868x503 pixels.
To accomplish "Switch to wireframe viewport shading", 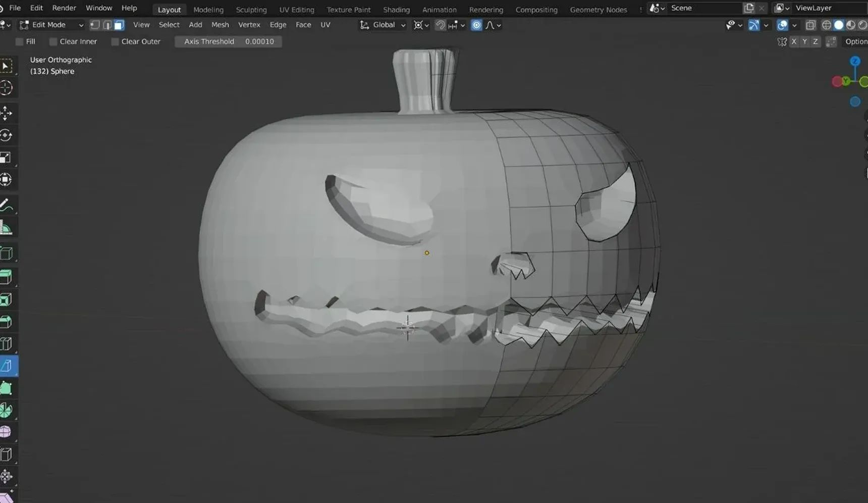I will (826, 25).
